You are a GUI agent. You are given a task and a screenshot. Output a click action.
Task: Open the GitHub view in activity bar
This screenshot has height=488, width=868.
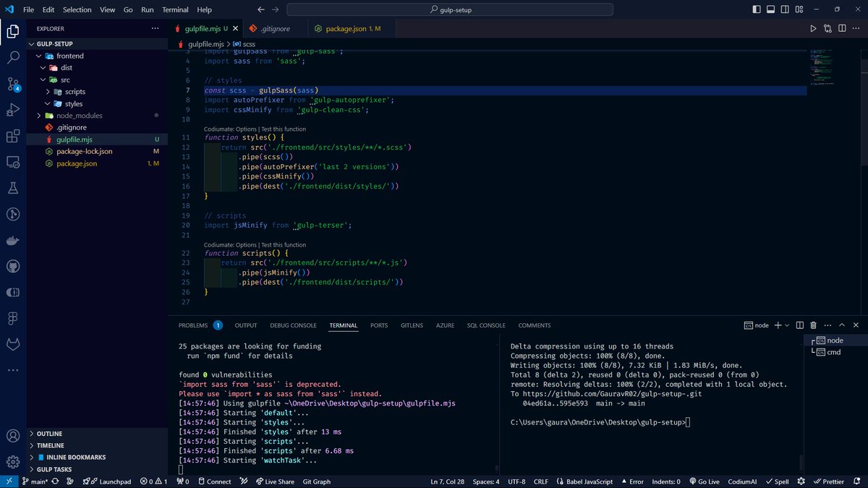click(x=13, y=266)
